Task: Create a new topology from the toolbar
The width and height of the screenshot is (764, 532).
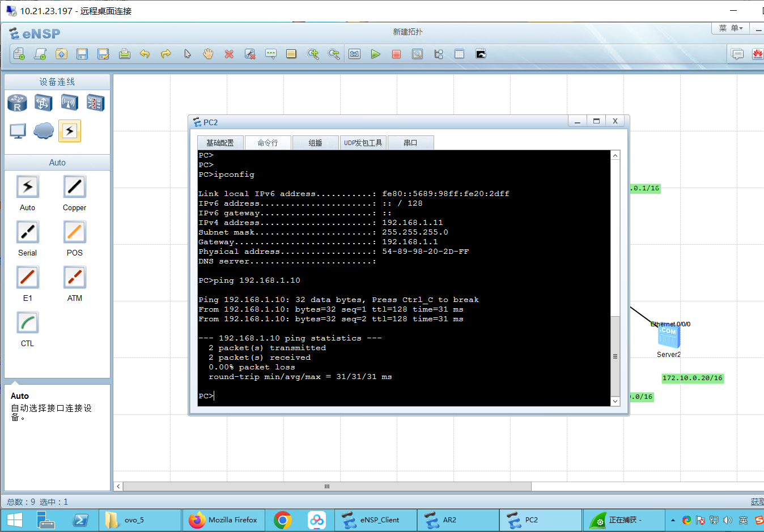Action: click(x=19, y=54)
